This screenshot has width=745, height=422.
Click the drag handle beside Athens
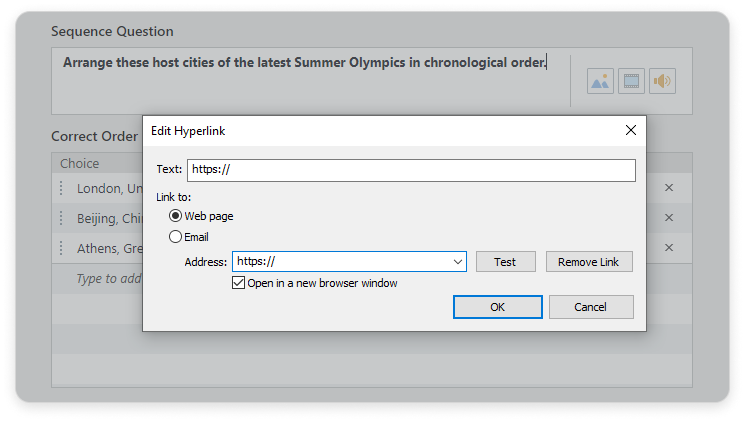[x=61, y=248]
